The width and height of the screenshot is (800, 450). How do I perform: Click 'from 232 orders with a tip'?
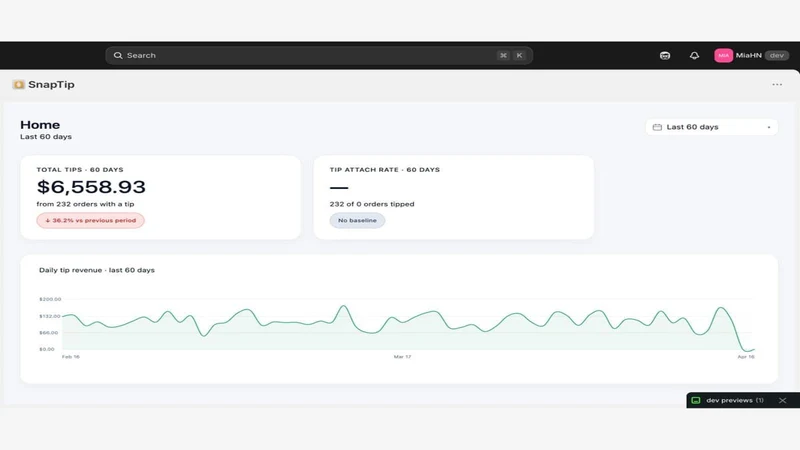pyautogui.click(x=85, y=204)
